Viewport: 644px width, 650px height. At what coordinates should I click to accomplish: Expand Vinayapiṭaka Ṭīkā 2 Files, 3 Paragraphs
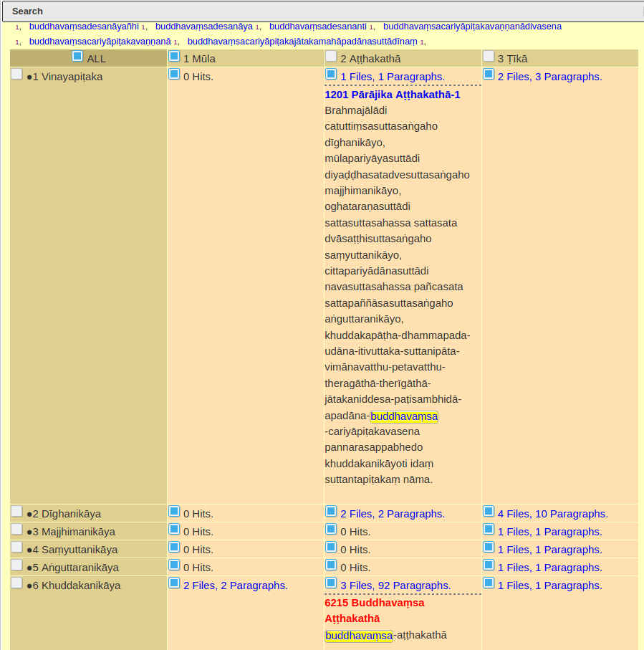tap(549, 77)
